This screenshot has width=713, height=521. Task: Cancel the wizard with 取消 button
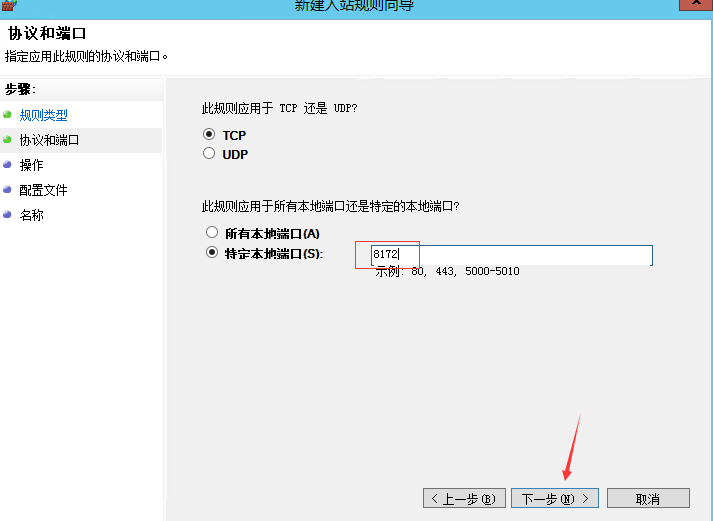pyautogui.click(x=648, y=498)
